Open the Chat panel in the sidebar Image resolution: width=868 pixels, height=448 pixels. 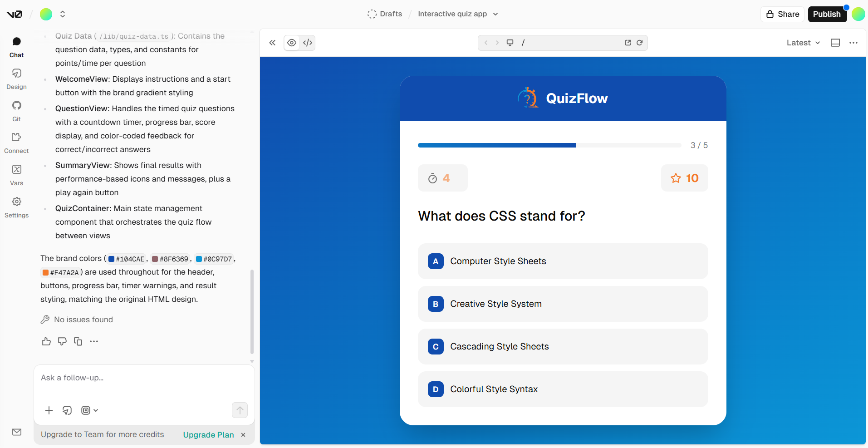(16, 46)
